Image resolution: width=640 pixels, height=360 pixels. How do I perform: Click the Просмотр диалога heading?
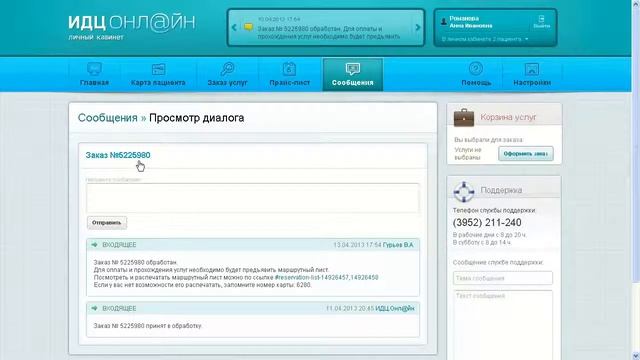coord(197,118)
